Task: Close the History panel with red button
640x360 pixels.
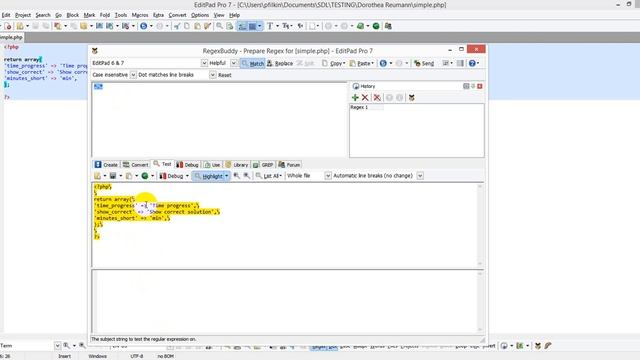Action: [480, 86]
